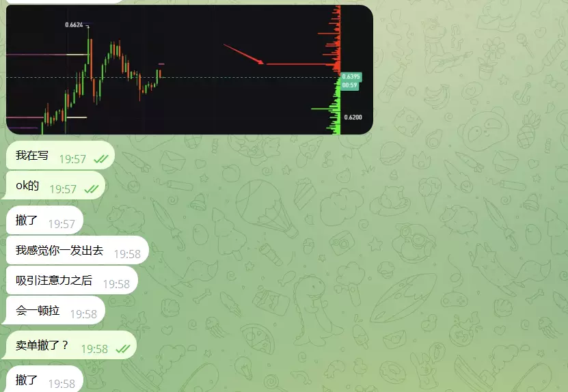Select the "卖单撤了？" message bubble
Screen dimensions: 568x392
(x=70, y=345)
